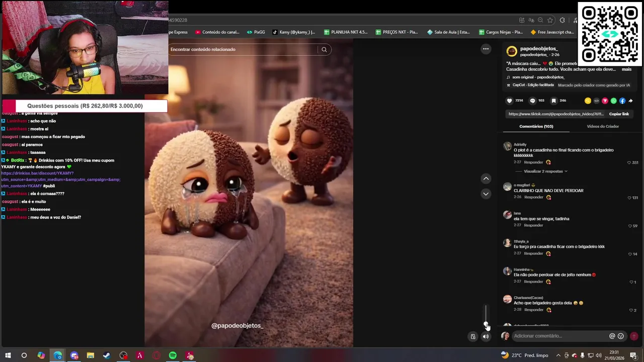The image size is (644, 362).
Task: Like o magliari's comment with 131 likes
Action: 629,198
